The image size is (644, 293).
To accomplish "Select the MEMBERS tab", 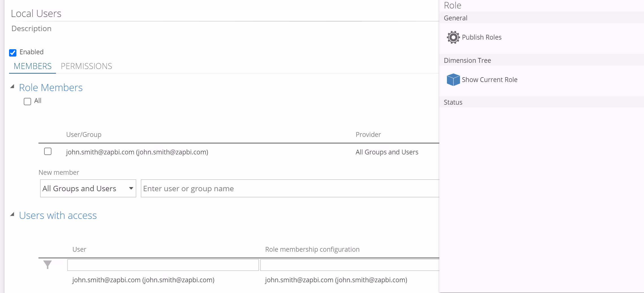I will 33,66.
